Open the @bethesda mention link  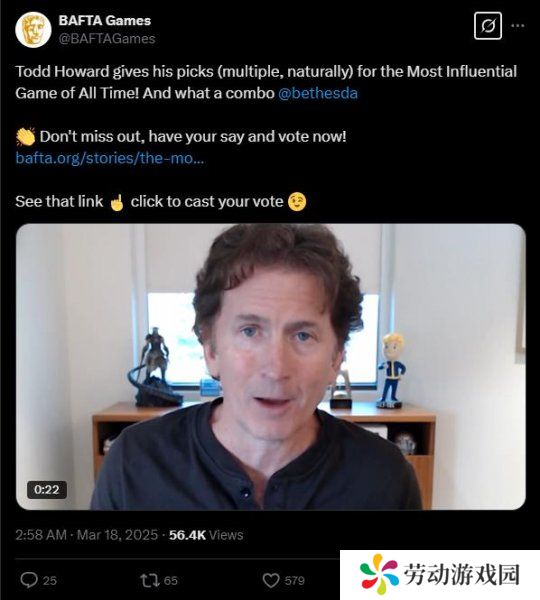[x=318, y=93]
